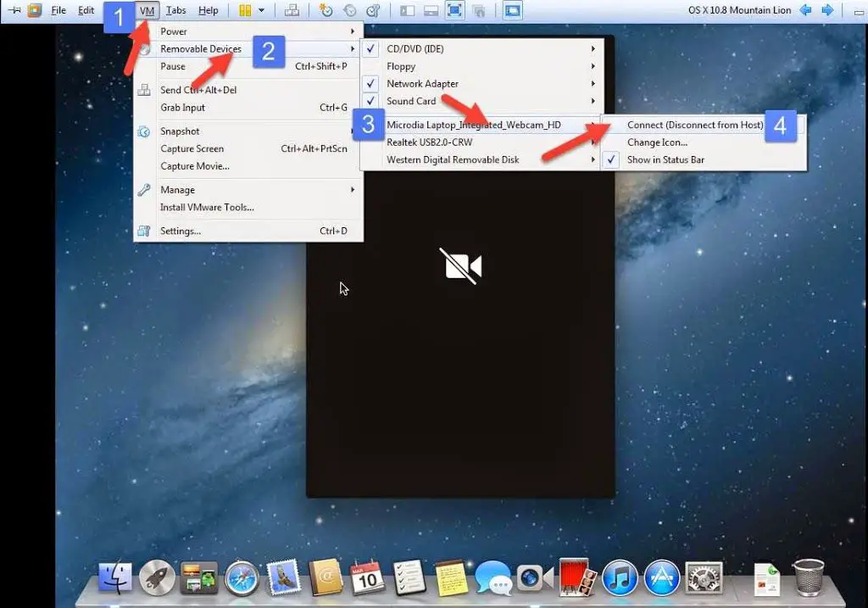Select Removable Devices in VM menu

tap(248, 48)
